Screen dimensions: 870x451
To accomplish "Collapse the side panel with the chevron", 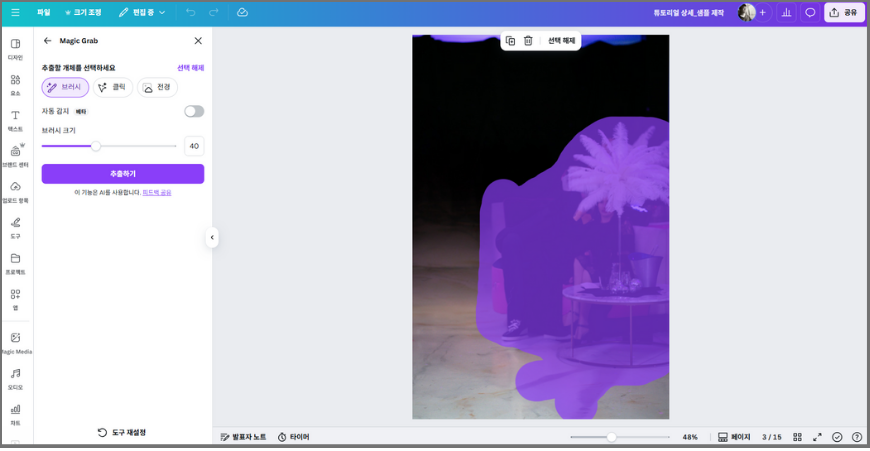I will click(212, 237).
